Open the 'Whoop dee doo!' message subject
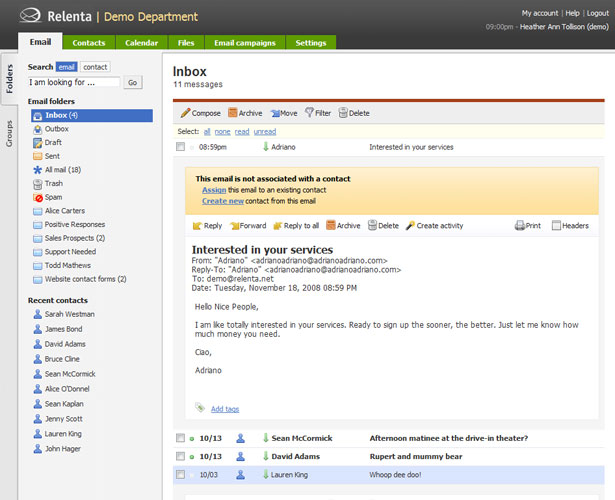 [x=395, y=475]
